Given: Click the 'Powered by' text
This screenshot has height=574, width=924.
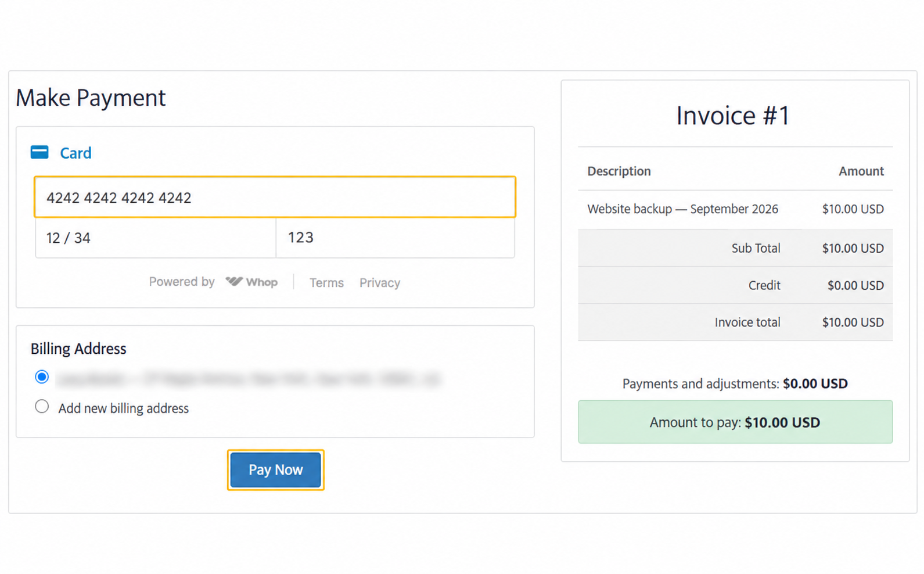Looking at the screenshot, I should (x=182, y=282).
